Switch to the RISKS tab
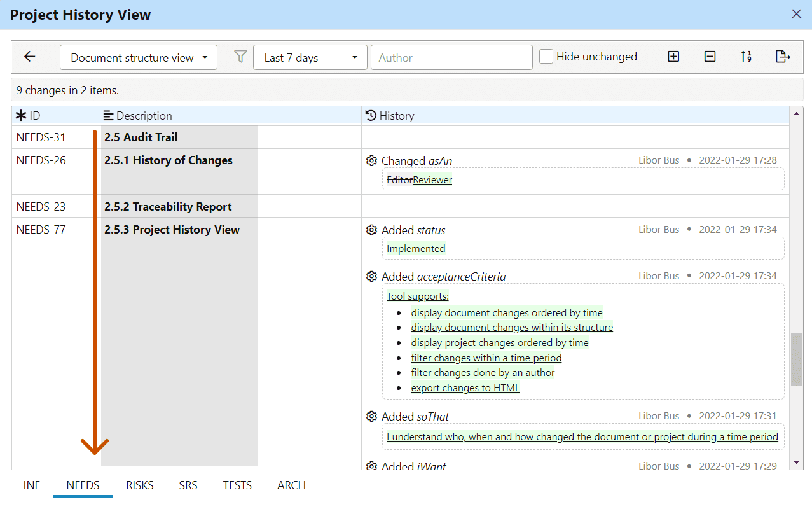This screenshot has height=516, width=812. coord(140,485)
